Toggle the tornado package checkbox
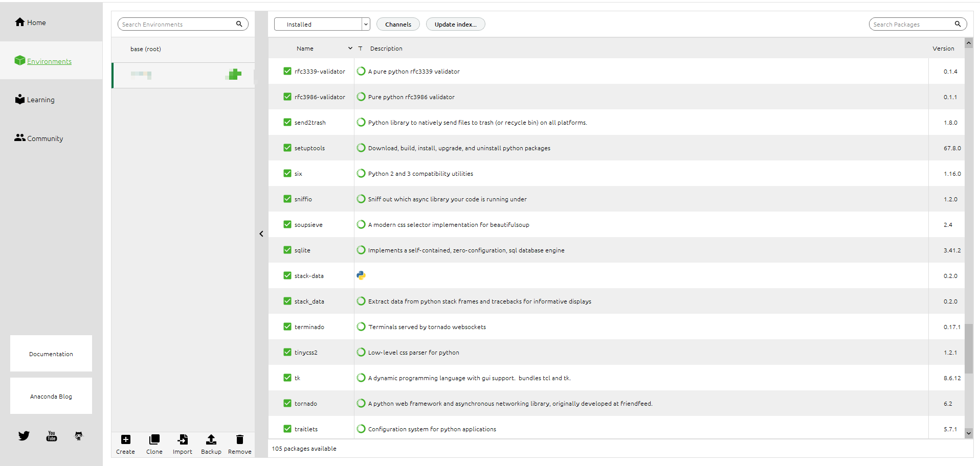Image resolution: width=980 pixels, height=466 pixels. tap(287, 403)
